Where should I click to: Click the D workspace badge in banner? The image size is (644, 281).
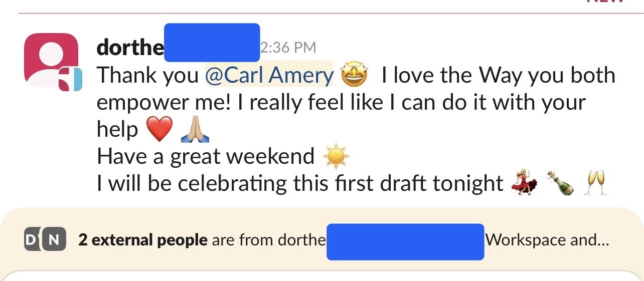(x=31, y=240)
